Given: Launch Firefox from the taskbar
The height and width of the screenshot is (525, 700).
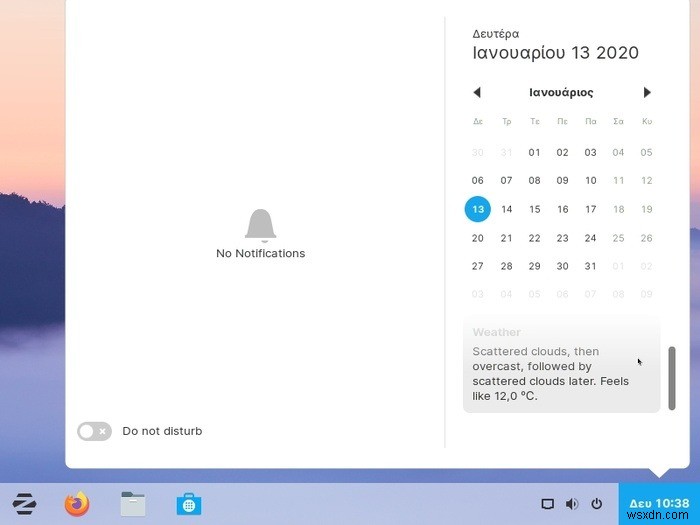Looking at the screenshot, I should 77,504.
